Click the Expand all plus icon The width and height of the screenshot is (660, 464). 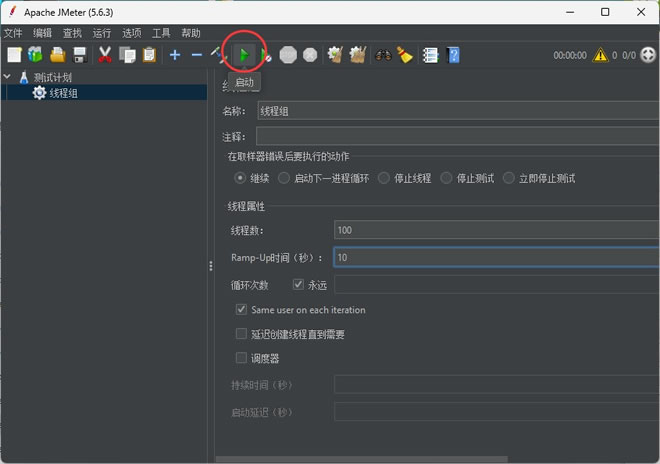pyautogui.click(x=175, y=55)
